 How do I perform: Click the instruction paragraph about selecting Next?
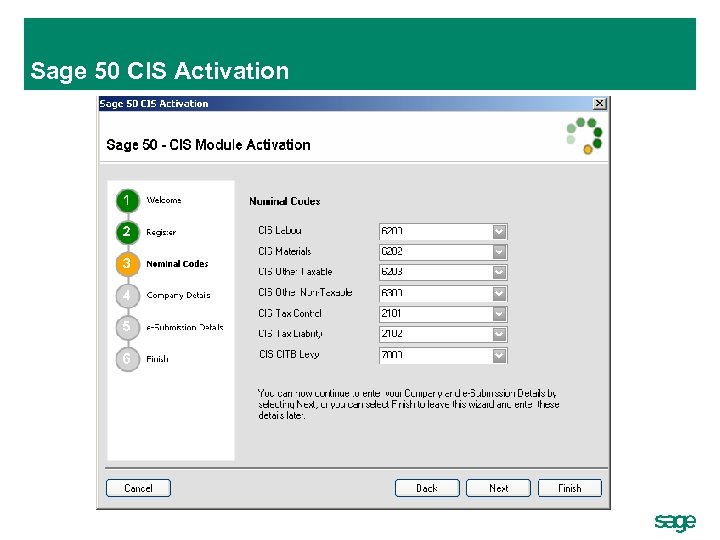tap(408, 405)
